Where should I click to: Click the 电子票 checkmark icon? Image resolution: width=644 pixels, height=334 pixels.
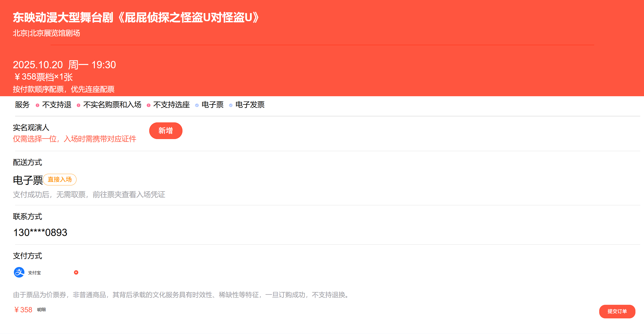[197, 105]
